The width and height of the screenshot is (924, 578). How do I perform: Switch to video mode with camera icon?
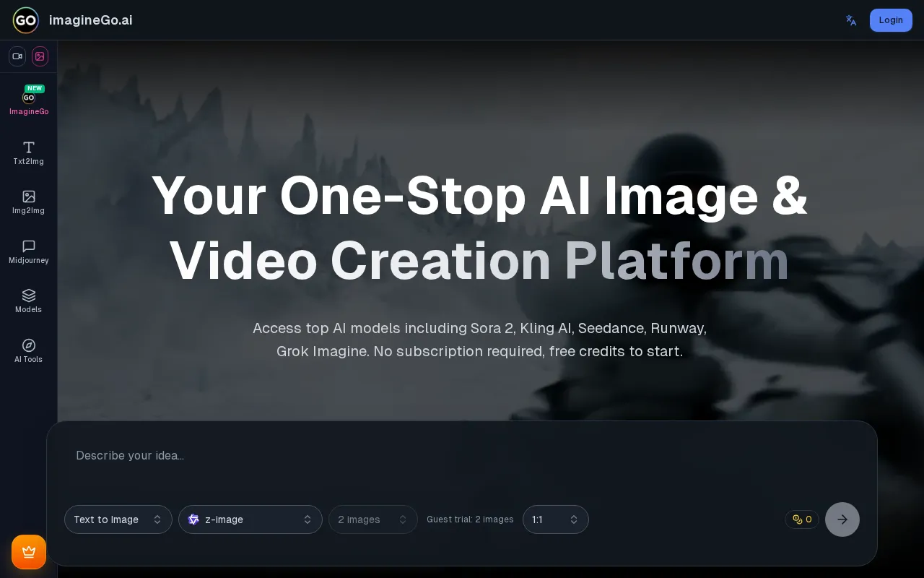click(x=17, y=56)
